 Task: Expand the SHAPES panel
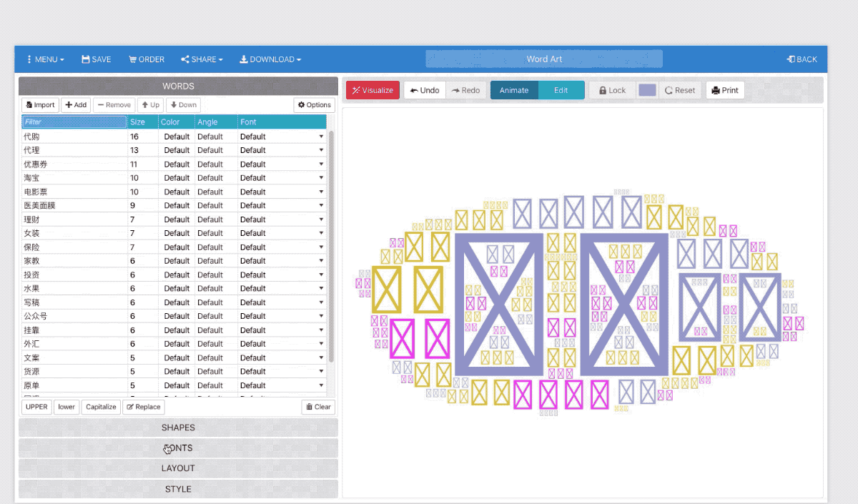click(178, 428)
